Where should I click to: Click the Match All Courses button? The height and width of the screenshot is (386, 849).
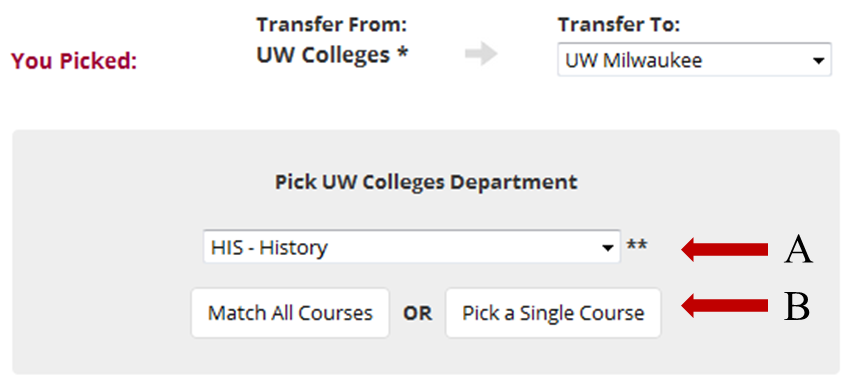coord(290,313)
